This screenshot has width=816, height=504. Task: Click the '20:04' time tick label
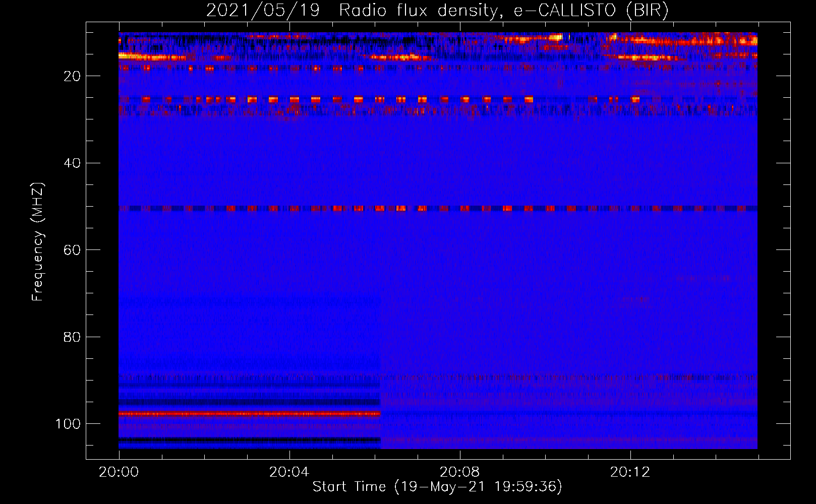coord(289,472)
